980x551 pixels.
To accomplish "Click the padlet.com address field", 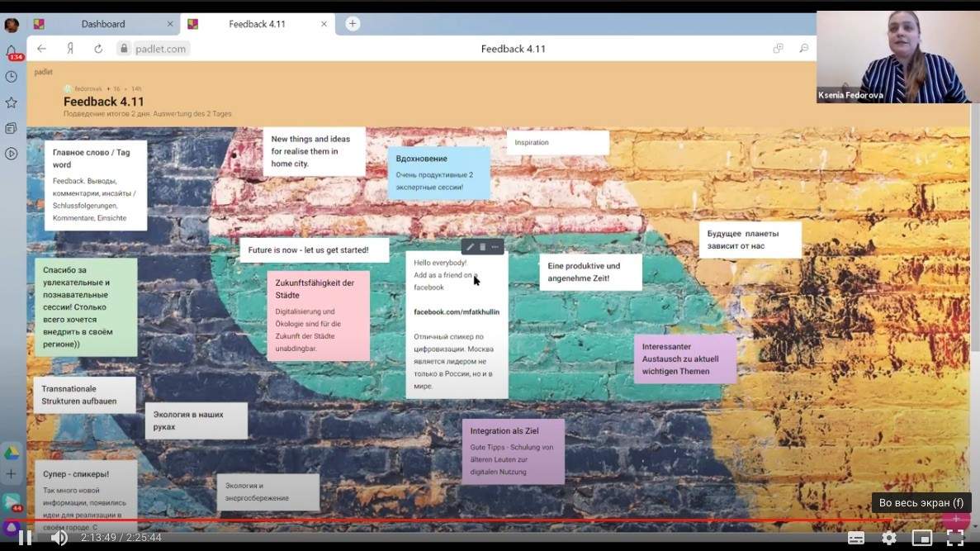I will 160,49.
